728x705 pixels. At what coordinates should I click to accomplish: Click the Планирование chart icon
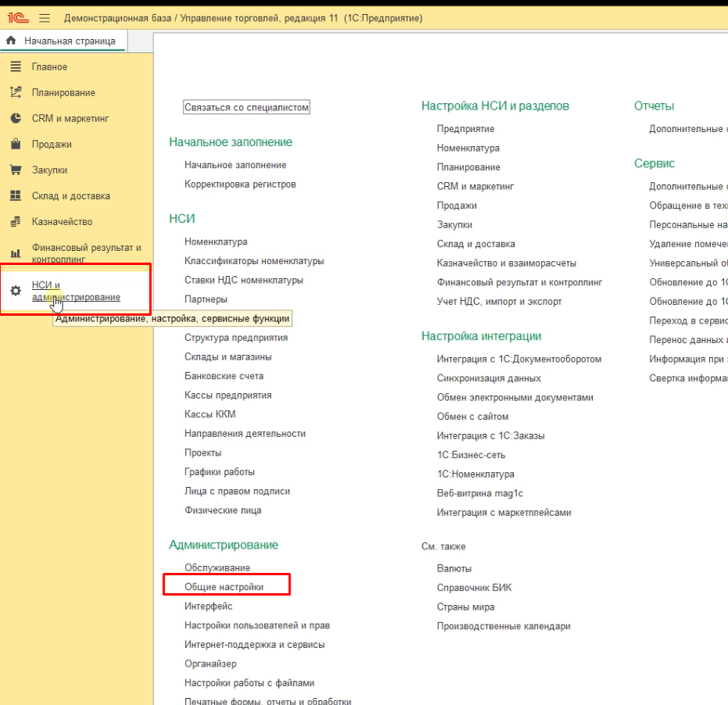(16, 92)
